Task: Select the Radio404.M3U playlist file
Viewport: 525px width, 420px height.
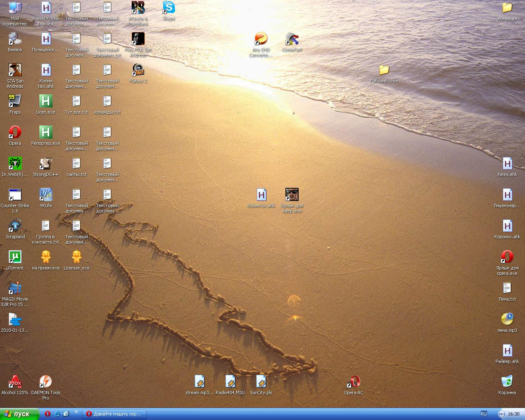Action: 230,385
